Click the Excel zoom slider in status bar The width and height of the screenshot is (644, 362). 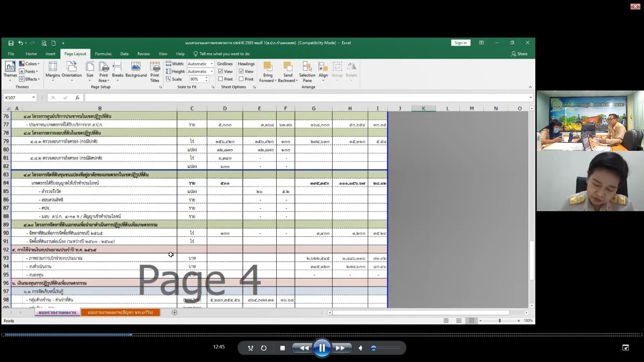(x=500, y=321)
